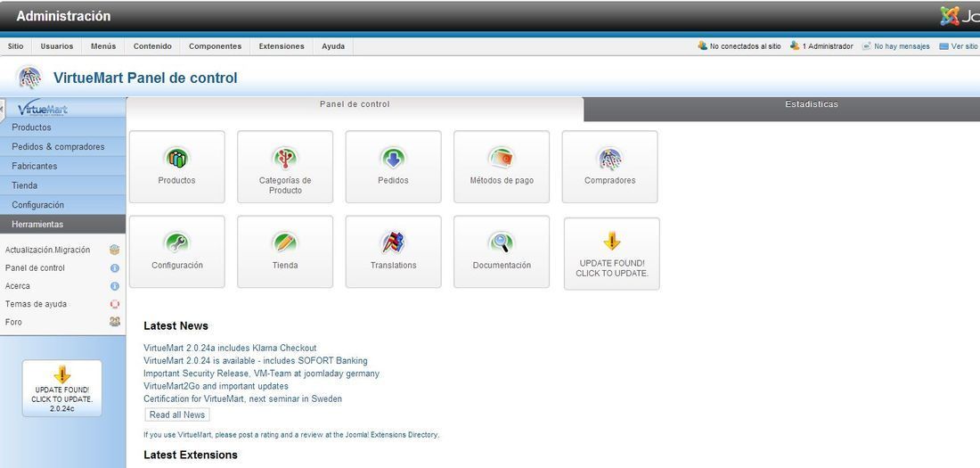Open the Compradores tile

click(x=609, y=167)
